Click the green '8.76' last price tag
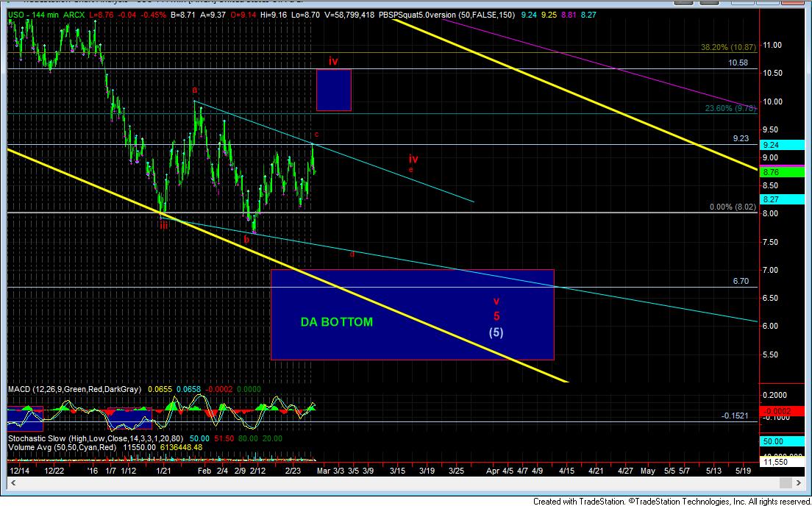 [x=783, y=172]
